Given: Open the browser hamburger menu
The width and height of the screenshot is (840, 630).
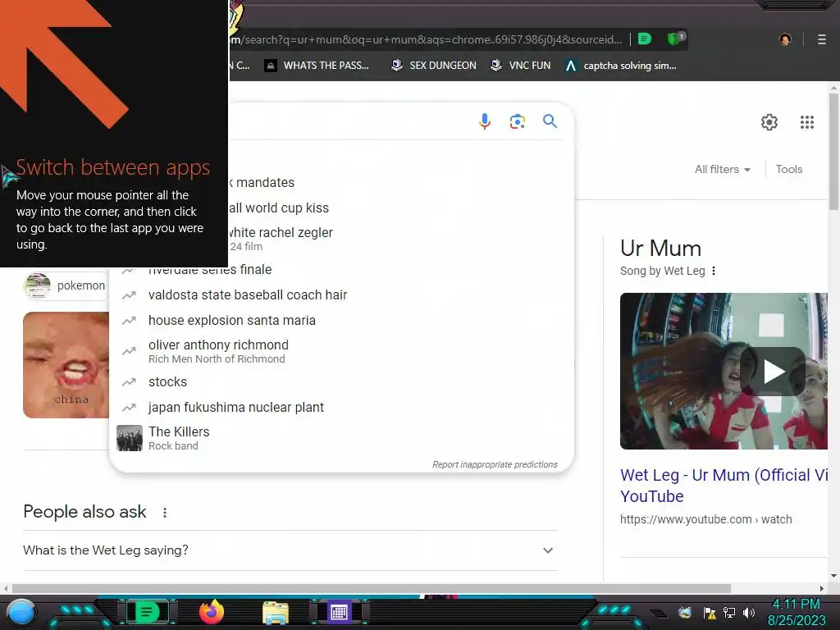Looking at the screenshot, I should point(822,39).
